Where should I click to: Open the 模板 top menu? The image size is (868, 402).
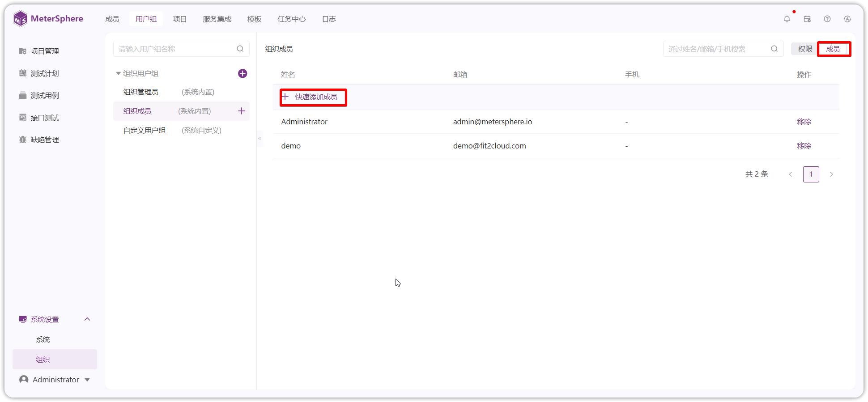click(x=255, y=19)
